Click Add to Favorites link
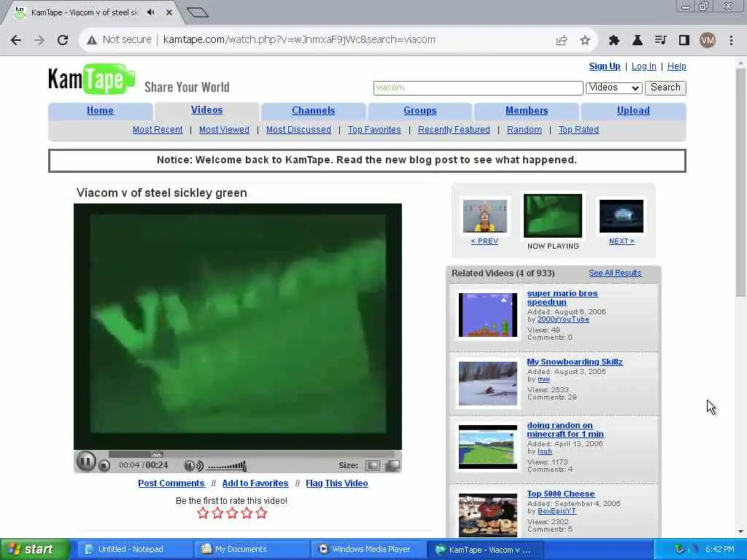The height and width of the screenshot is (560, 747). [255, 483]
